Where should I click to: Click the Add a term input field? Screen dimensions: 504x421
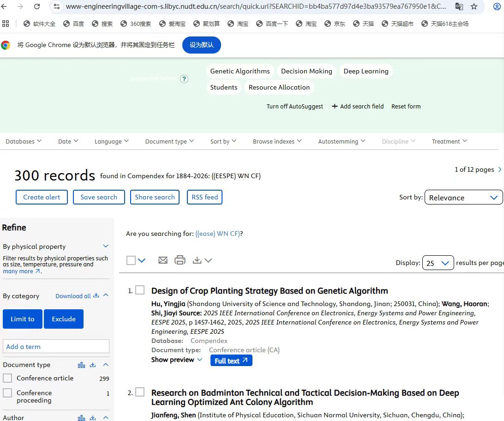coord(56,347)
